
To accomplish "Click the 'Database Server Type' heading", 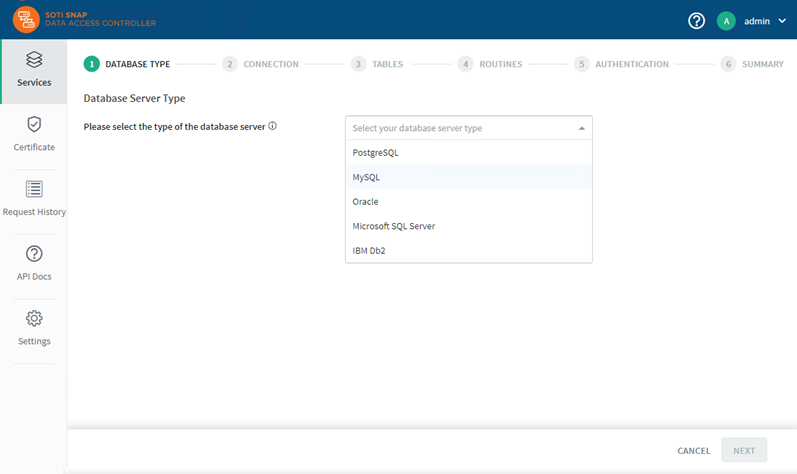I will (x=134, y=98).
